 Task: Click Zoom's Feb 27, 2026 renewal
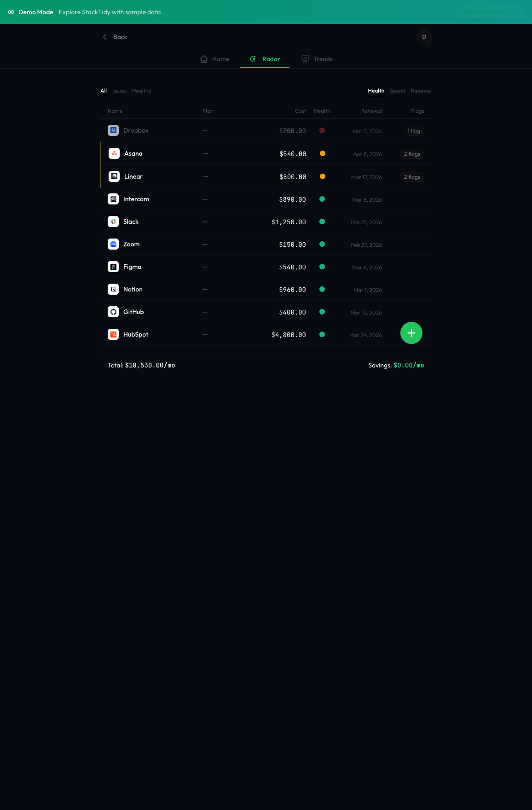point(366,245)
